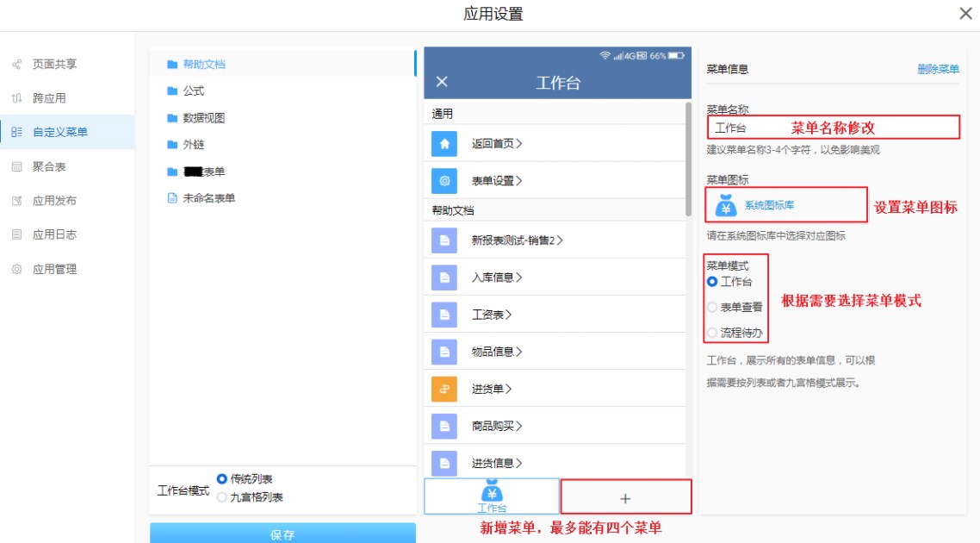Click the money bag icon in 菜单图标
The width and height of the screenshot is (980, 543).
[726, 205]
